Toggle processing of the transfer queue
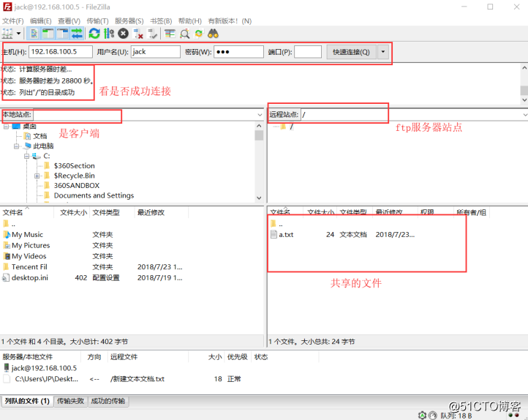Screen dimensions: 528x420 point(109,34)
